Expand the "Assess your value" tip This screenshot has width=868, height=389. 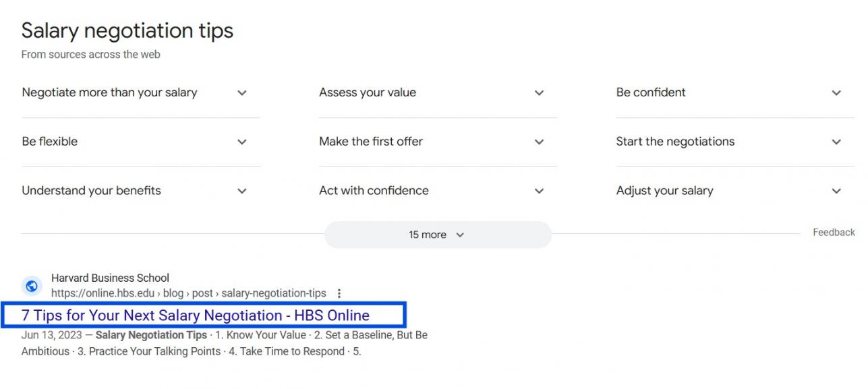point(368,93)
